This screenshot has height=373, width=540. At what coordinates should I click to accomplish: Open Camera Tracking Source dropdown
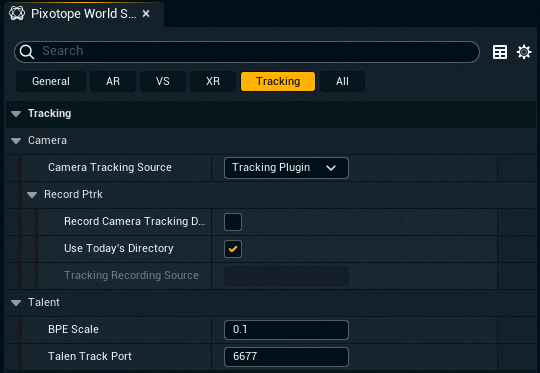pos(286,168)
